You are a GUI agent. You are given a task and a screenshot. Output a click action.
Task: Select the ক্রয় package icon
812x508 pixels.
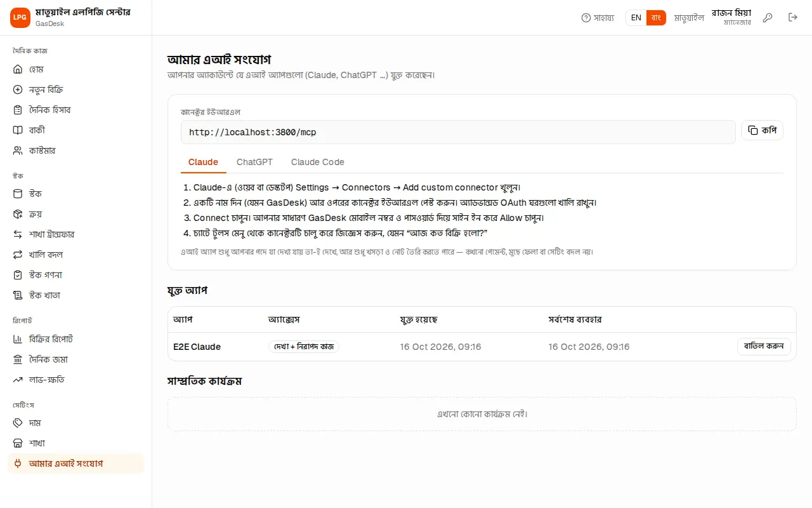[x=18, y=214]
